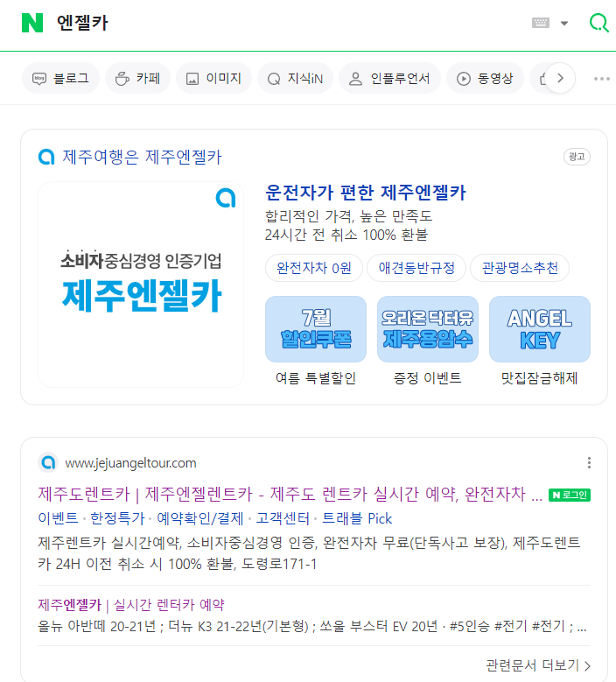This screenshot has width=616, height=682.
Task: Show more tabs with right chevron
Action: click(560, 78)
